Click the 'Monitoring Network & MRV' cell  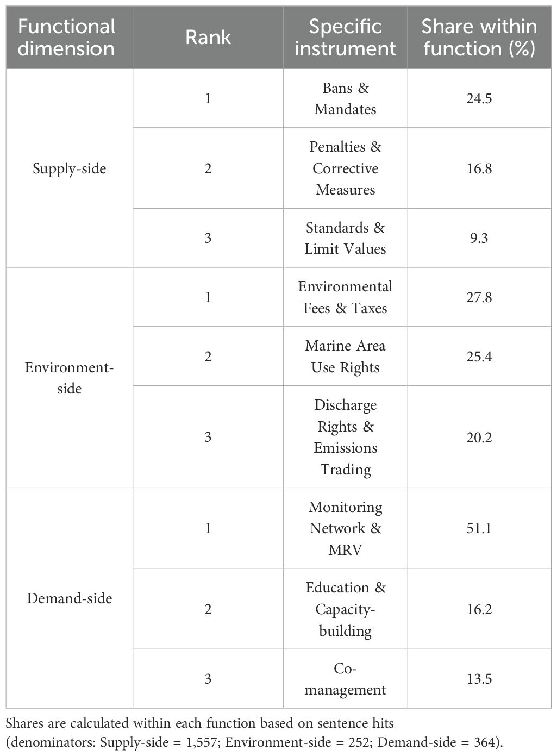(345, 528)
